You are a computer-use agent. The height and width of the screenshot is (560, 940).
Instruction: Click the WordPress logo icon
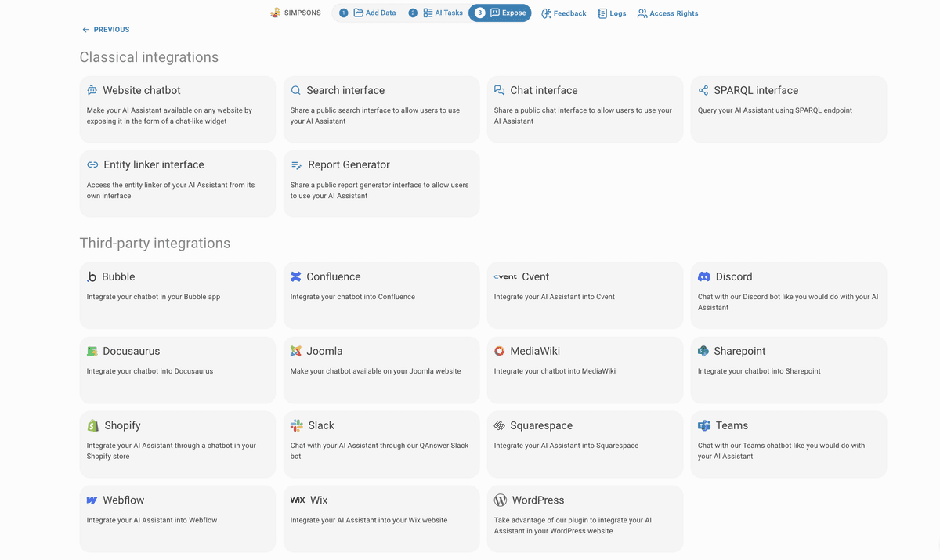pos(501,500)
